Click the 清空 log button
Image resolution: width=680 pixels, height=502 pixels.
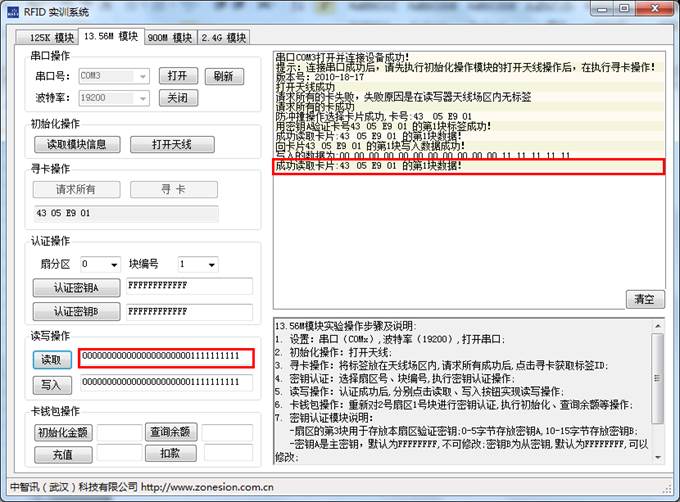(645, 299)
